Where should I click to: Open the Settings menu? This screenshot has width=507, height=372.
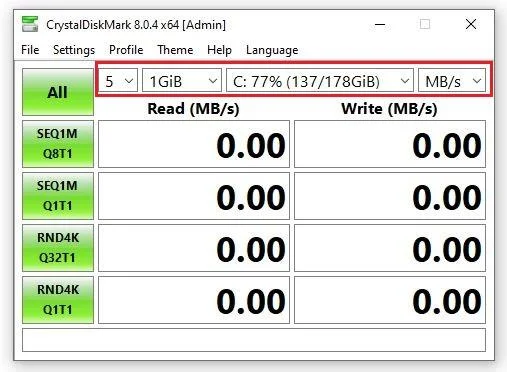point(74,50)
